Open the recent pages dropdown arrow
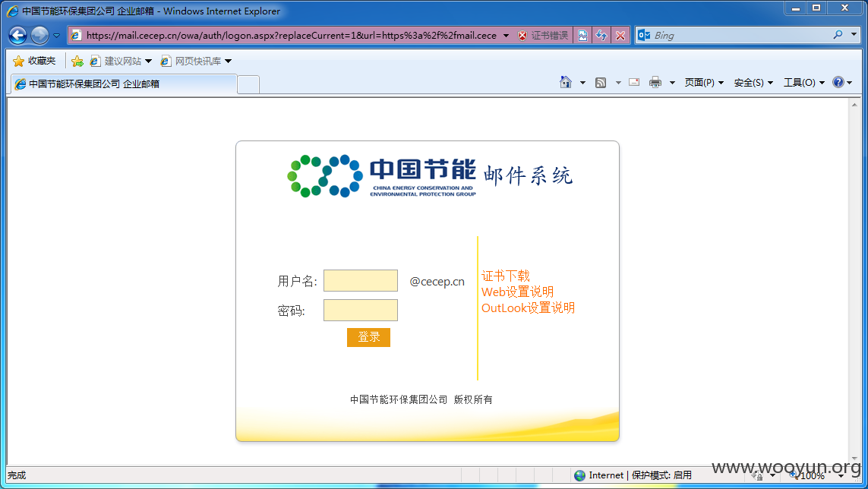The height and width of the screenshot is (489, 868). pos(56,36)
